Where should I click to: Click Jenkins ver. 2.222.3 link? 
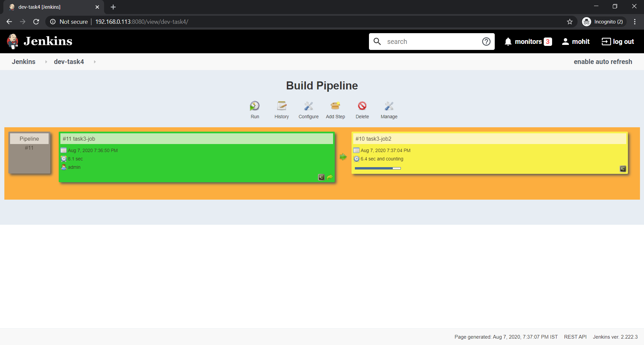[615, 337]
